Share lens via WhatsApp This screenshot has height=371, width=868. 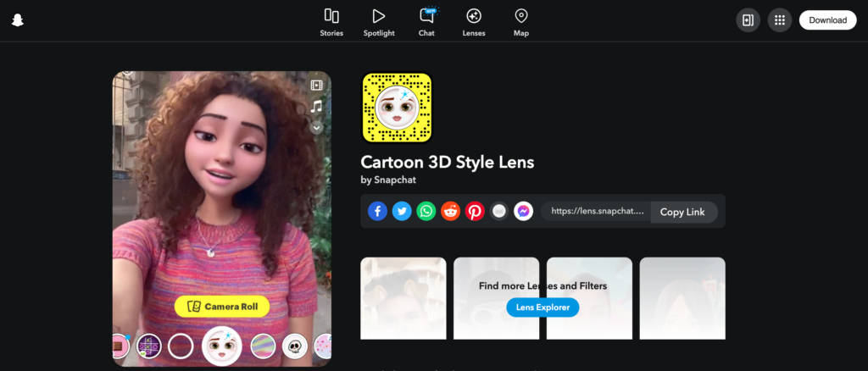(426, 212)
